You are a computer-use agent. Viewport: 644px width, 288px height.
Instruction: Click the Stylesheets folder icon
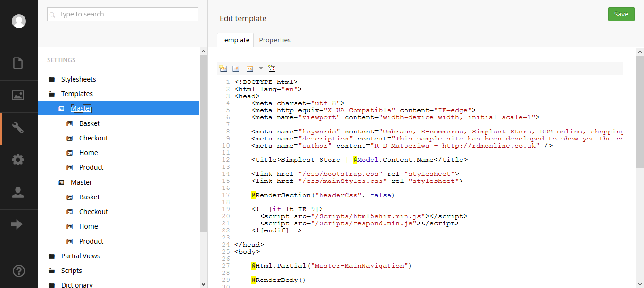click(x=51, y=79)
